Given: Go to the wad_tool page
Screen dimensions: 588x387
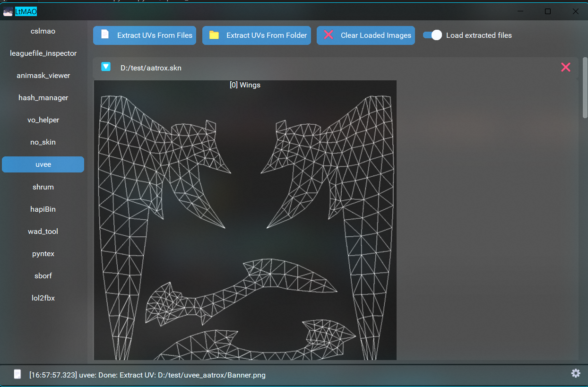Looking at the screenshot, I should pyautogui.click(x=43, y=232).
